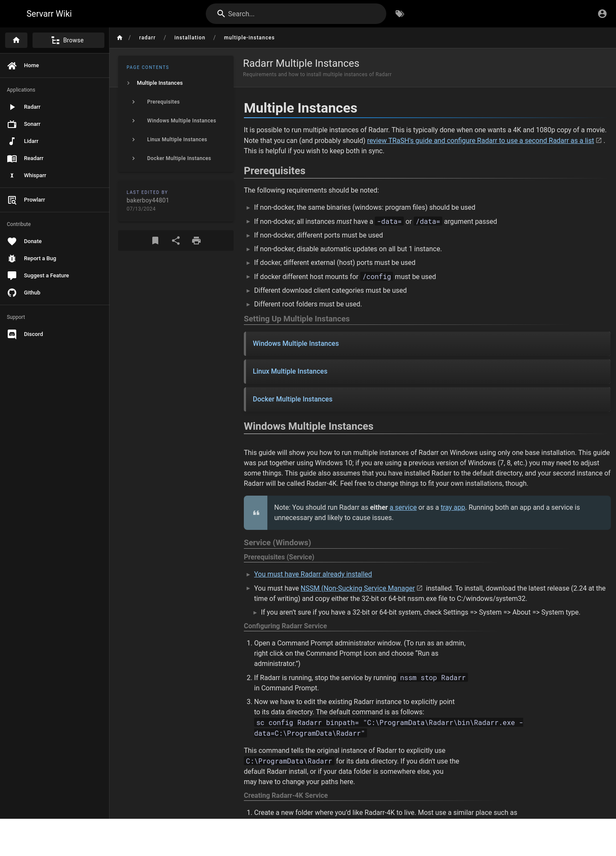Jump to Docker Multiple Instances in contents
Screen dimensions: 616x856
click(x=179, y=158)
